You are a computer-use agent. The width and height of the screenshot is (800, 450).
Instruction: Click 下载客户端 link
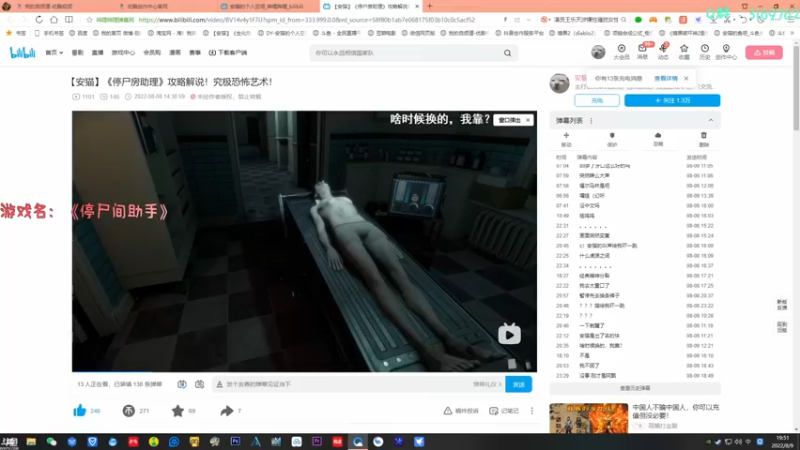[x=228, y=53]
